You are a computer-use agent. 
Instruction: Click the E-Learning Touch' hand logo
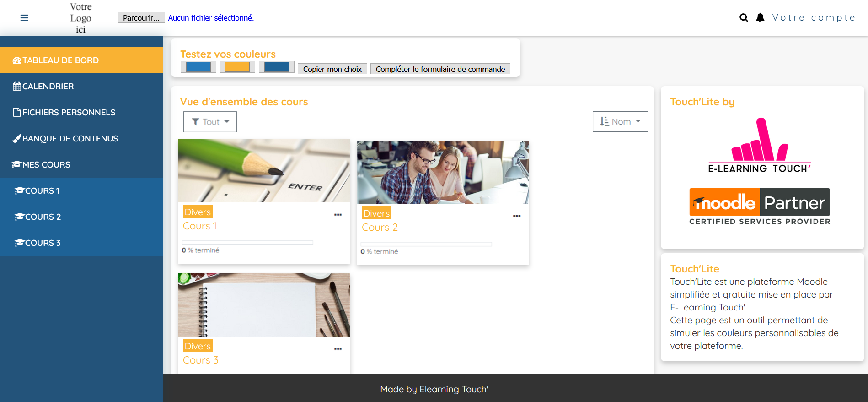click(760, 145)
